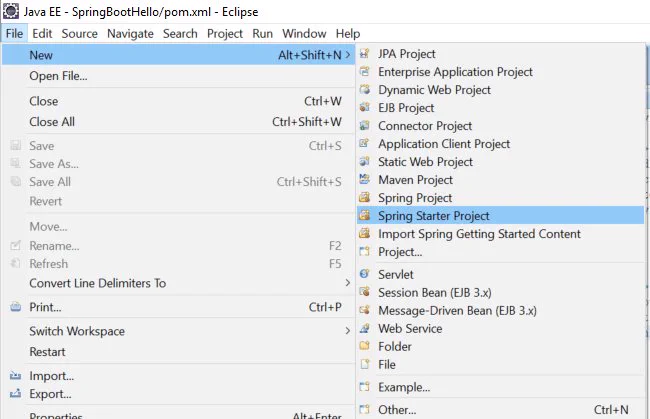Select Message-Driven Bean (EJB 3.x) entry
This screenshot has height=419, width=650.
coord(500,310)
